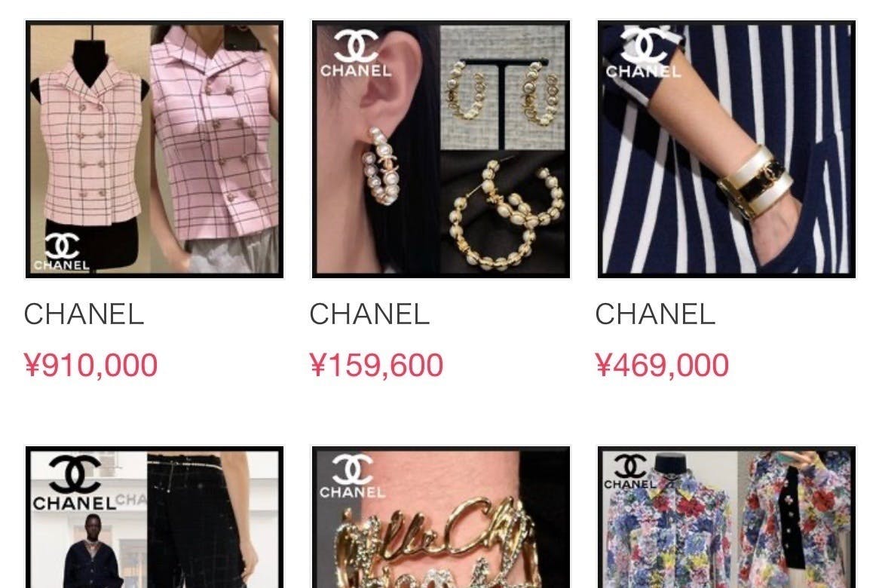Open the black and white cuff bracelet image
This screenshot has height=588, width=882.
click(726, 150)
